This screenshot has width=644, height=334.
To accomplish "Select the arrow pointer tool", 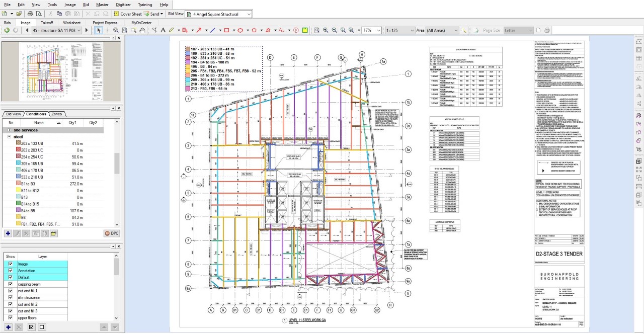I will tap(99, 30).
